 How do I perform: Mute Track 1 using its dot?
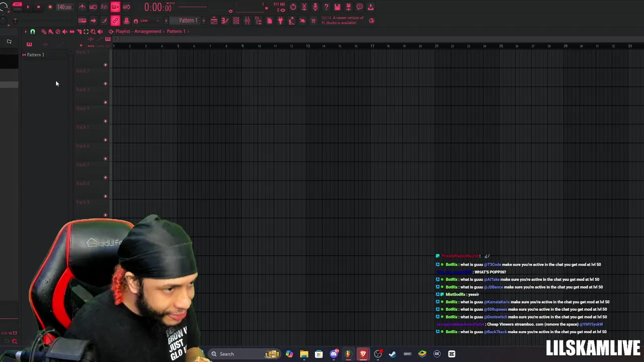[105, 65]
